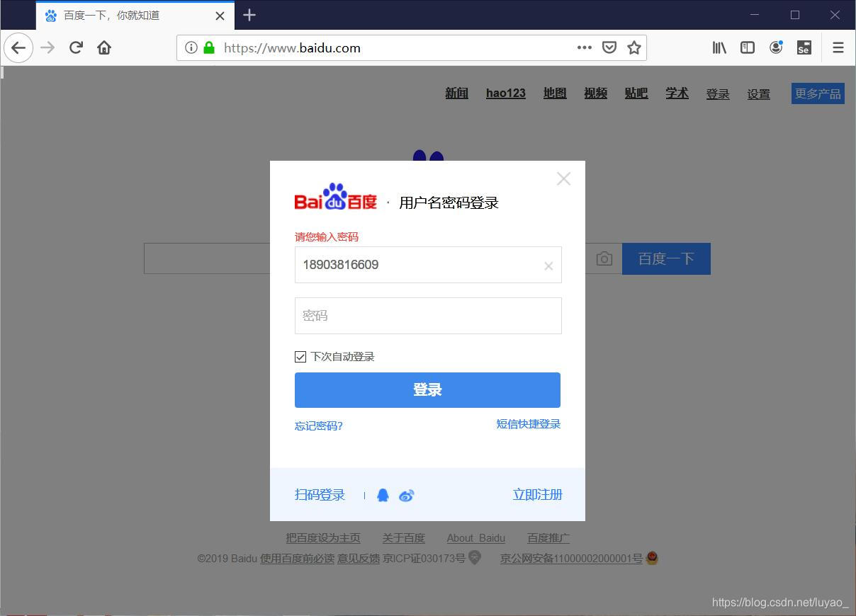856x616 pixels.
Task: Open 把百度设为主页 footer link
Action: 323,538
